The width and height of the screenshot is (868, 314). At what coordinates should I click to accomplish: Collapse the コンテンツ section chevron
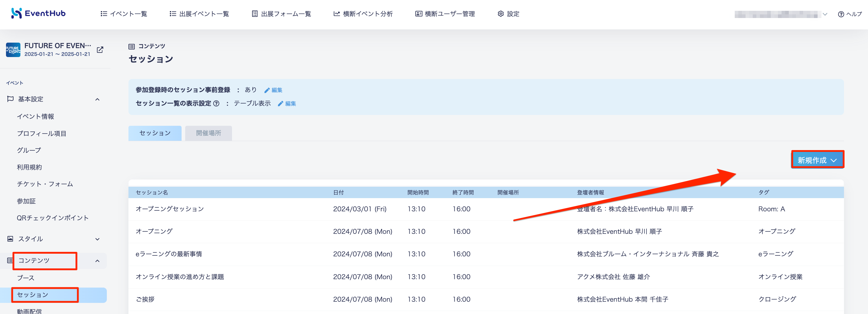97,261
